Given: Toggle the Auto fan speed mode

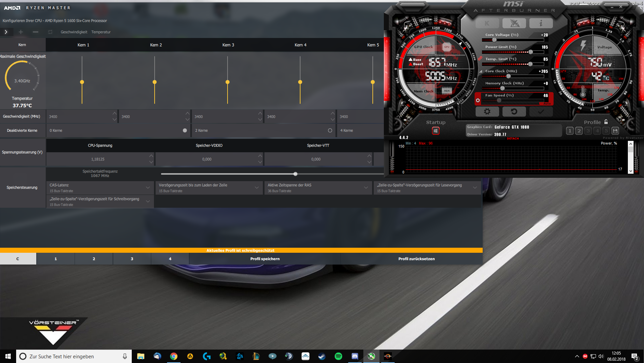Looking at the screenshot, I should click(x=547, y=104).
